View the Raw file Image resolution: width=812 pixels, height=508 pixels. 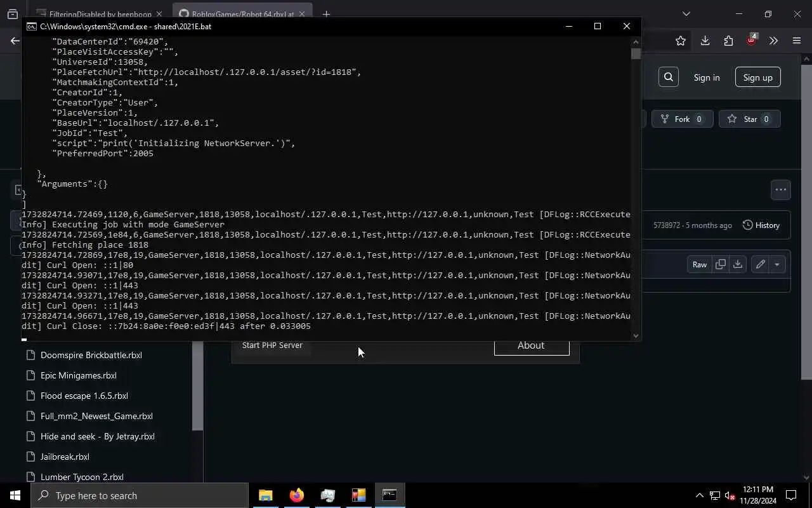pos(700,264)
